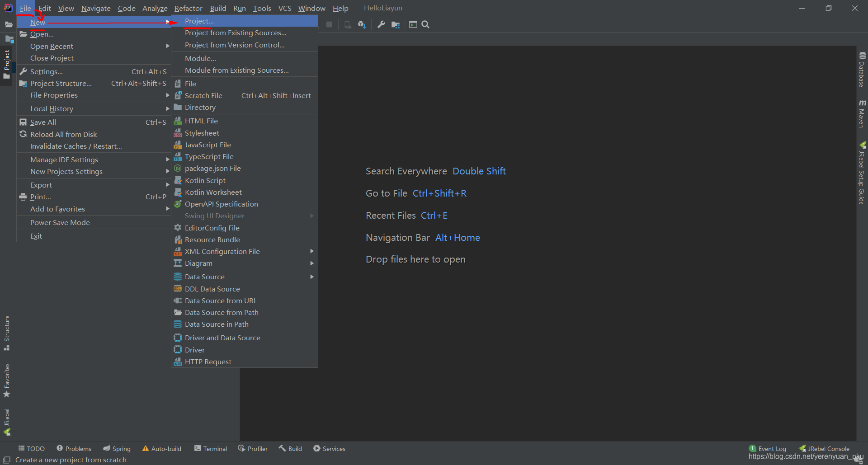Create a new Kotlin Script
This screenshot has width=868, height=465.
tap(245, 180)
